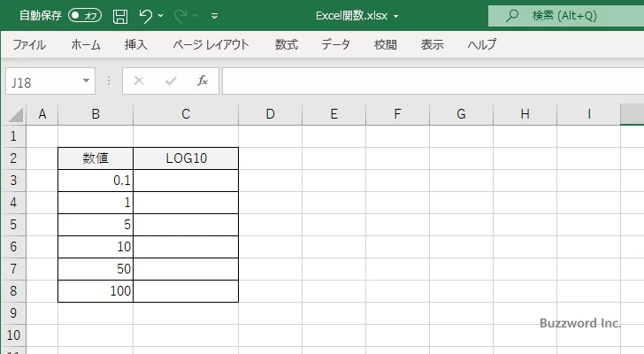Screen dimensions: 644x354
Task: Open the Redo history dropdown arrow
Action: (x=195, y=16)
